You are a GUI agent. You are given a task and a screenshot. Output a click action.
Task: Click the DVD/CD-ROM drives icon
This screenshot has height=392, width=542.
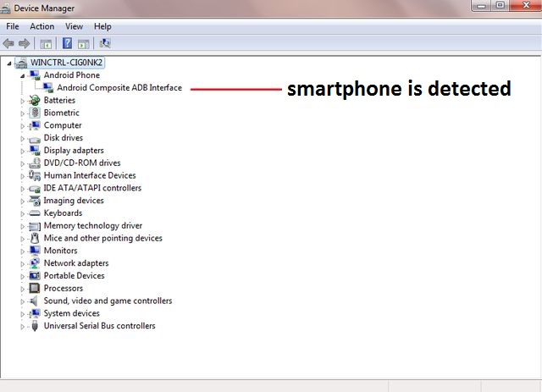(x=35, y=163)
